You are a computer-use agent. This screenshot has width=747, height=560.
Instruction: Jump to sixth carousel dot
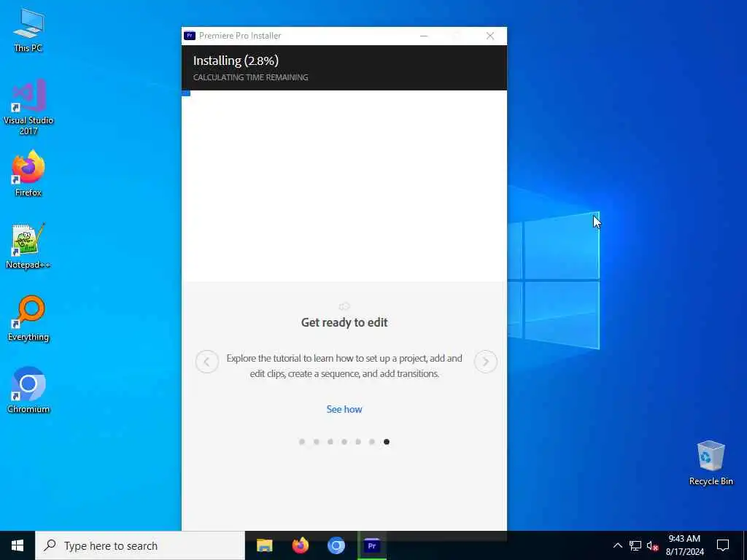click(372, 442)
